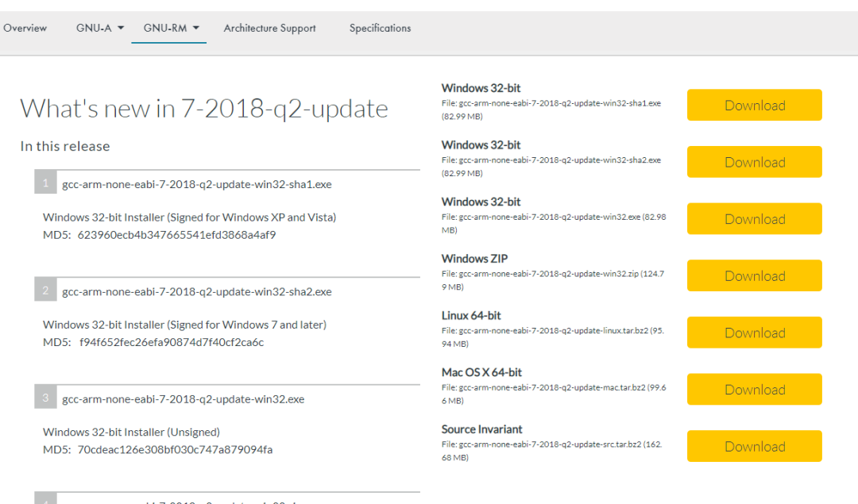Download the win32-sha2.exe Windows 32-bit installer
Screen dimensions: 858x504
[755, 162]
